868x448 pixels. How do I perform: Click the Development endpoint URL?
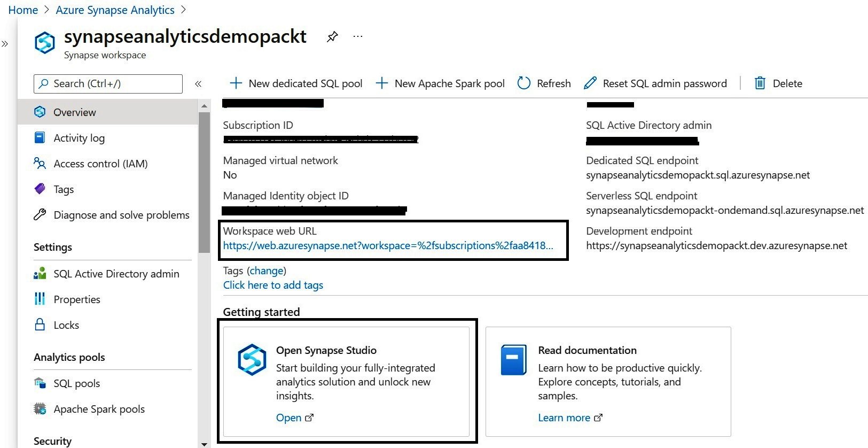pyautogui.click(x=716, y=245)
